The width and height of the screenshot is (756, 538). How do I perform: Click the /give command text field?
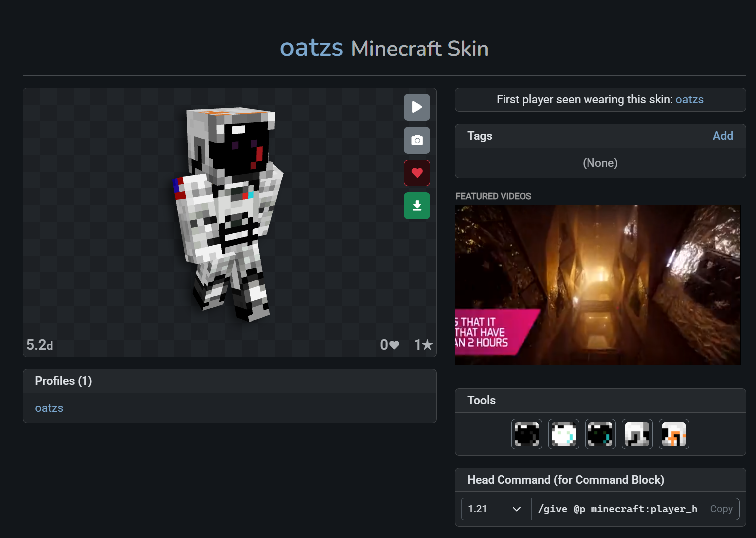point(617,509)
